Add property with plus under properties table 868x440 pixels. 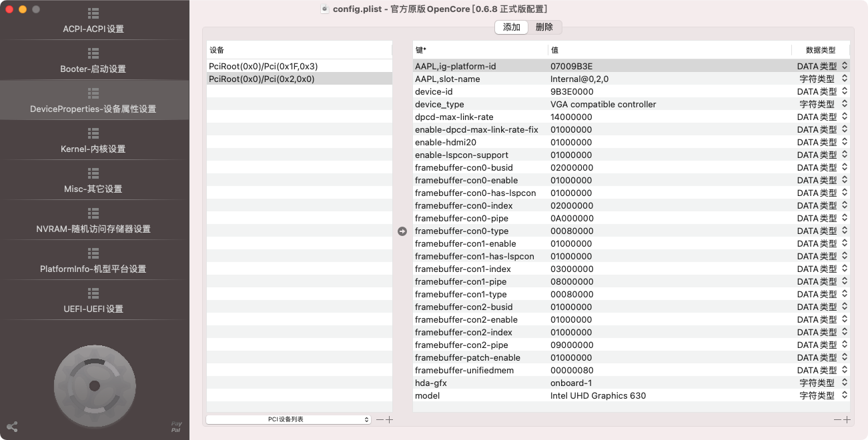847,419
